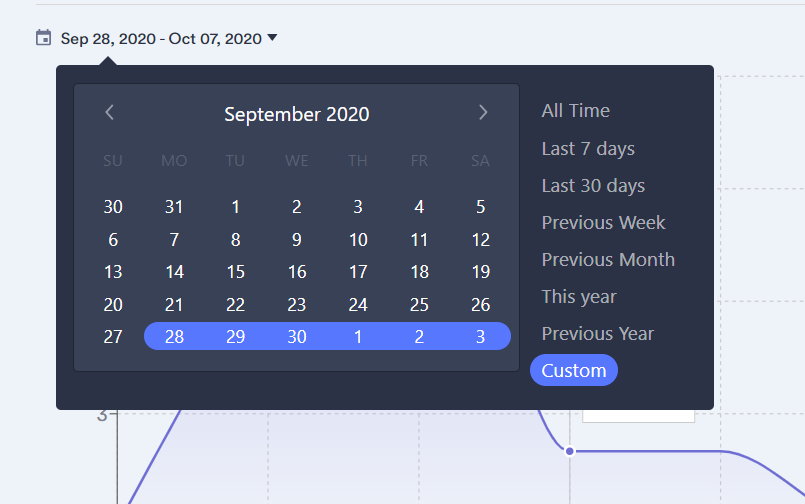805x504 pixels.
Task: Select day 30 in the highlighted range
Action: (297, 336)
